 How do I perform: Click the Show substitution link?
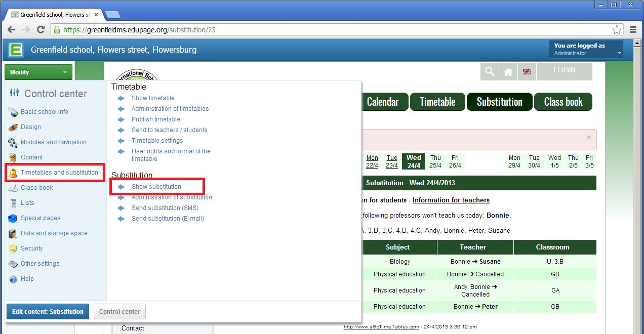[x=156, y=187]
